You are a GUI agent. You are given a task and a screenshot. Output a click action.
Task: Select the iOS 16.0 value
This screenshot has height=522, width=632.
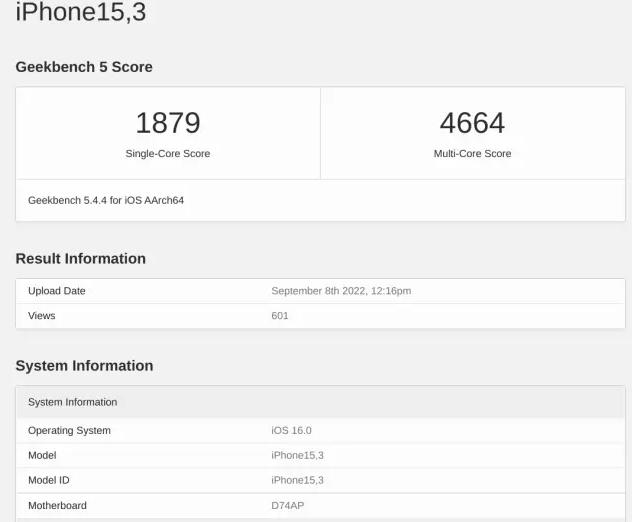coord(291,430)
